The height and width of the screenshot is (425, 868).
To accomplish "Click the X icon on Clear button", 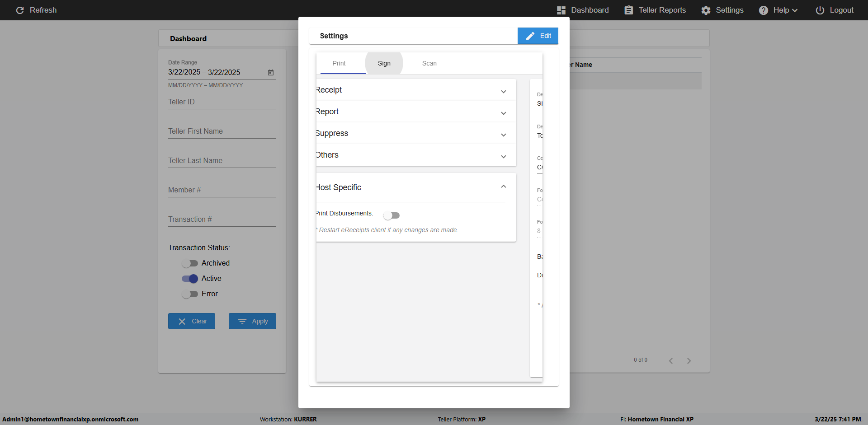I will 182,321.
